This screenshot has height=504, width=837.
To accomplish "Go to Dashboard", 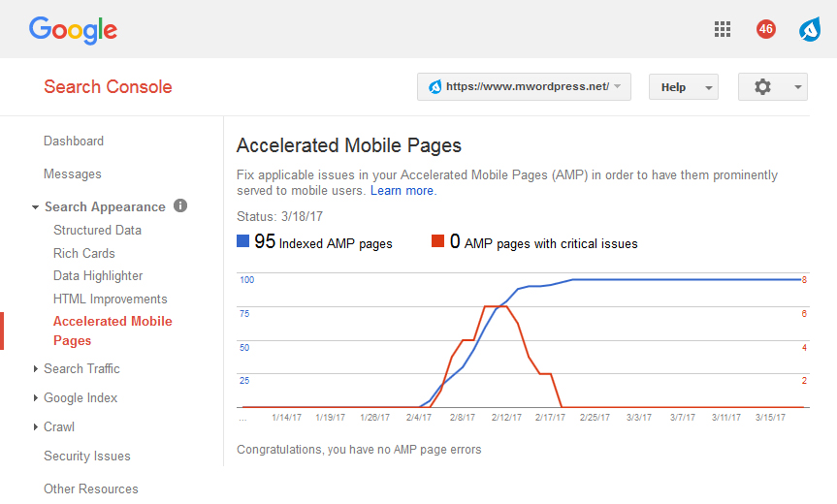I will [74, 141].
